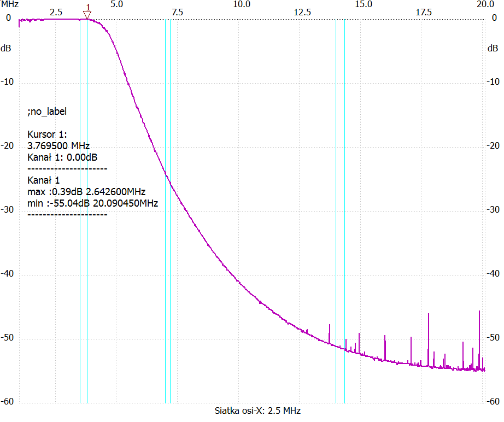This screenshot has height=422, width=504.
Task: Click the -30 label on the left axis
Action: point(8,210)
